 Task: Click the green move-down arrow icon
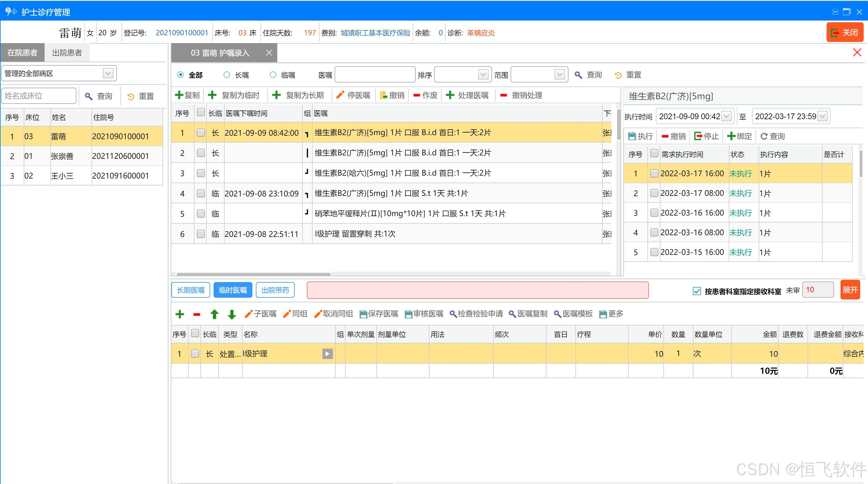point(232,314)
